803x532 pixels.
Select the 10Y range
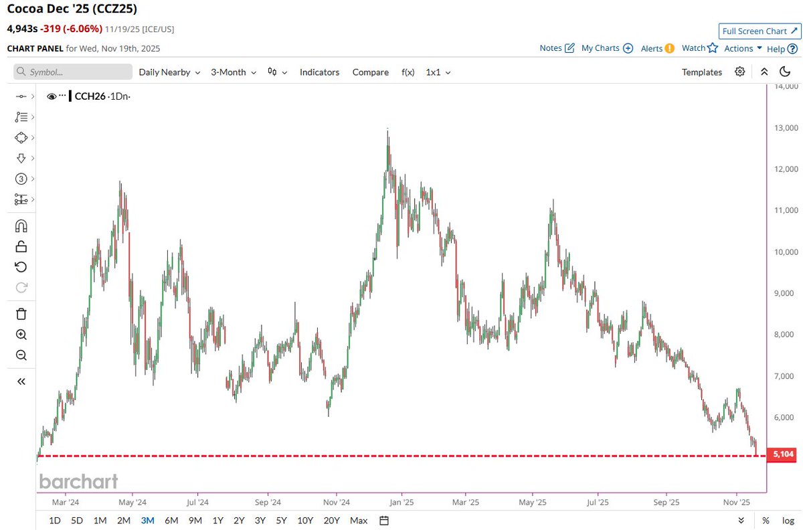click(x=305, y=520)
